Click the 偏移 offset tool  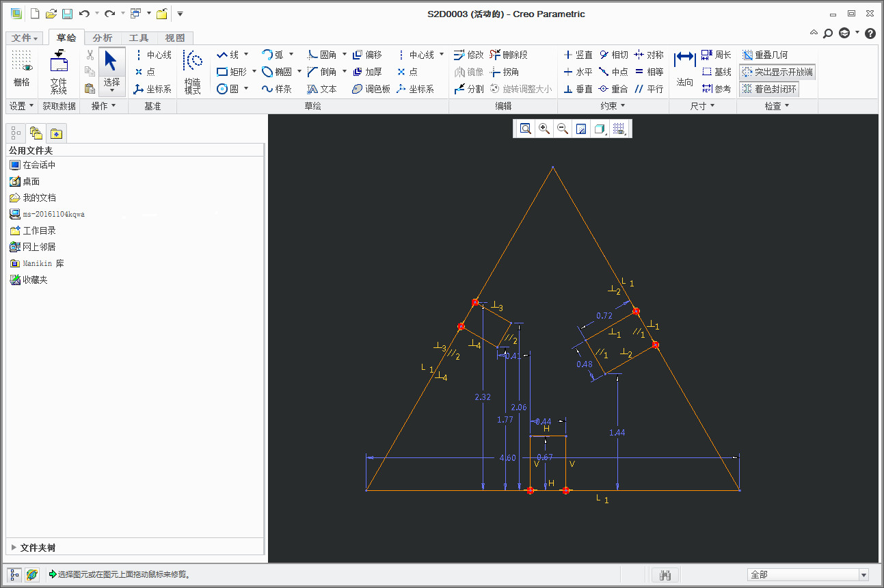pyautogui.click(x=367, y=55)
